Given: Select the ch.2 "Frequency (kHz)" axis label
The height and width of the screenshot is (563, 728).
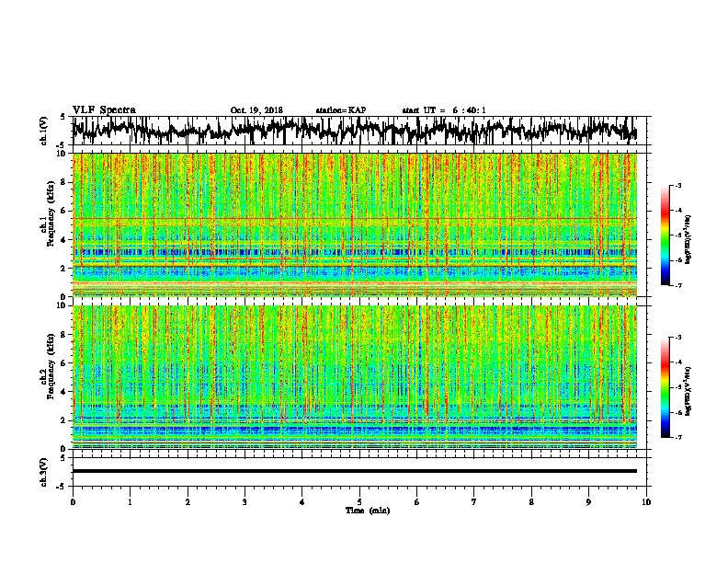Looking at the screenshot, I should [x=51, y=366].
